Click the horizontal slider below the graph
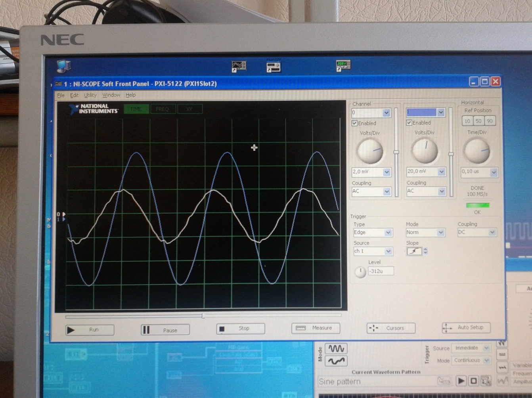Viewport: 532px width, 398px height. [203, 316]
